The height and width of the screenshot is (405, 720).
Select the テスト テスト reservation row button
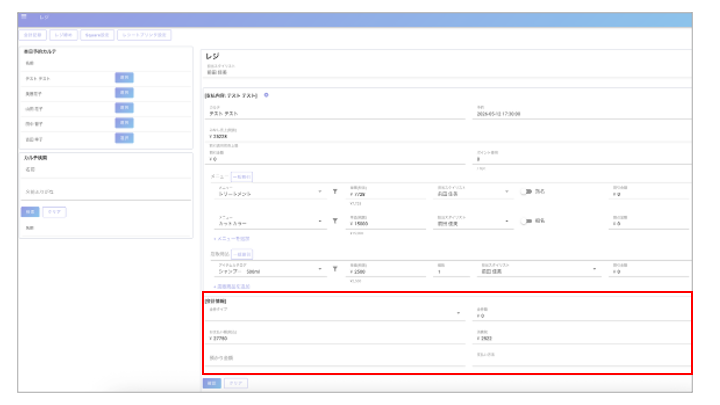pyautogui.click(x=124, y=78)
